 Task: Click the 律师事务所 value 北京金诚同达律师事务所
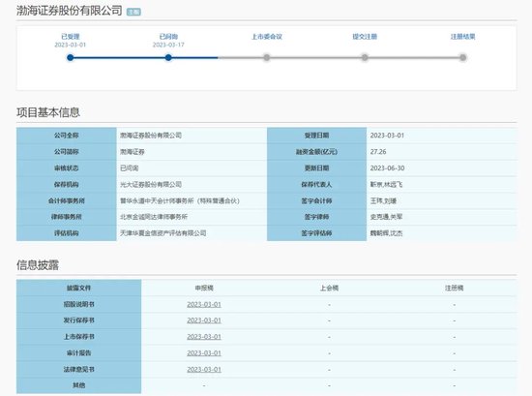tap(154, 217)
